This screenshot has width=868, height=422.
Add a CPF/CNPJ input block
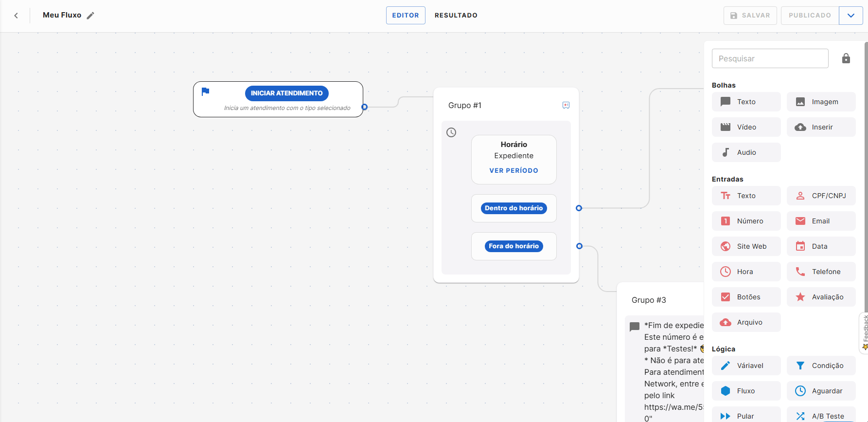click(821, 196)
